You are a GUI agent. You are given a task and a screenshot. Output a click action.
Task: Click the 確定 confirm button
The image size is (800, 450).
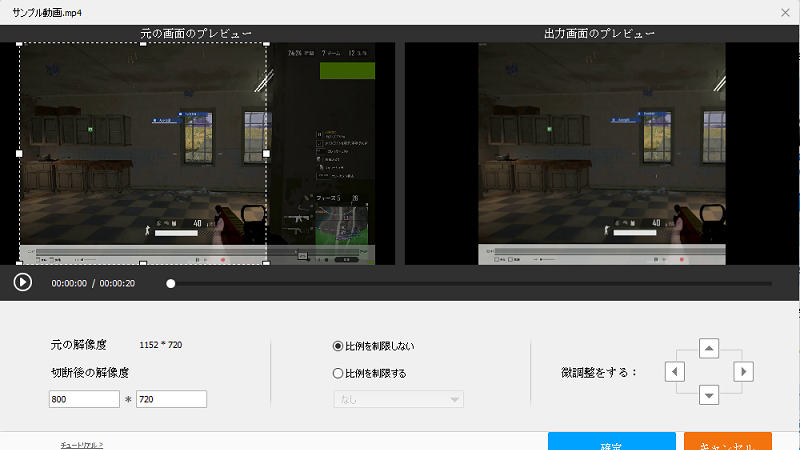coord(612,441)
